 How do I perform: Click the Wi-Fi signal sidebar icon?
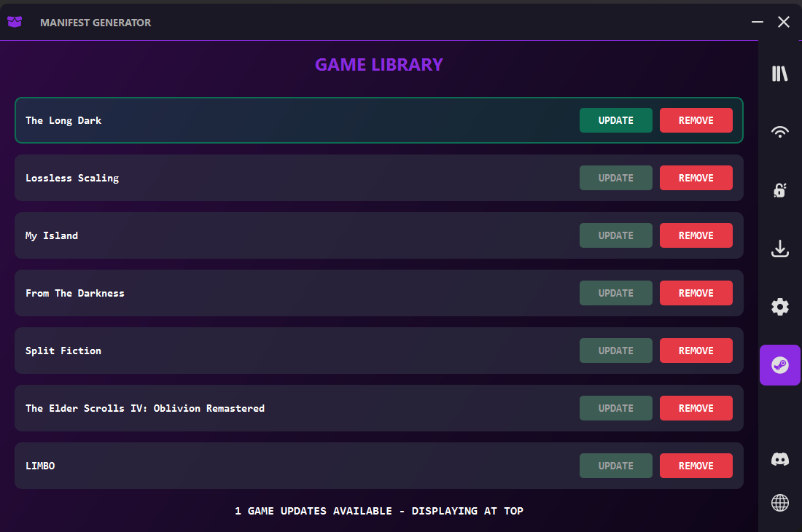(779, 132)
